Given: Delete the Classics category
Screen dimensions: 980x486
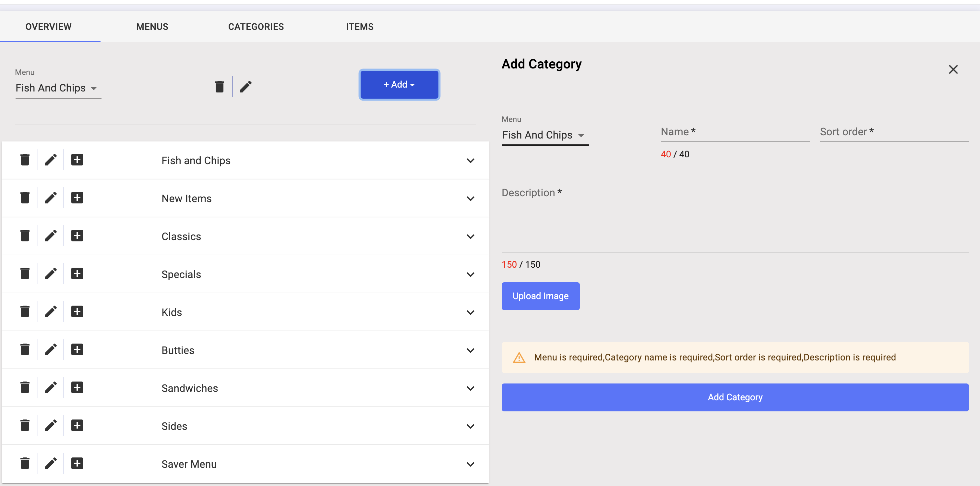Looking at the screenshot, I should pos(25,236).
